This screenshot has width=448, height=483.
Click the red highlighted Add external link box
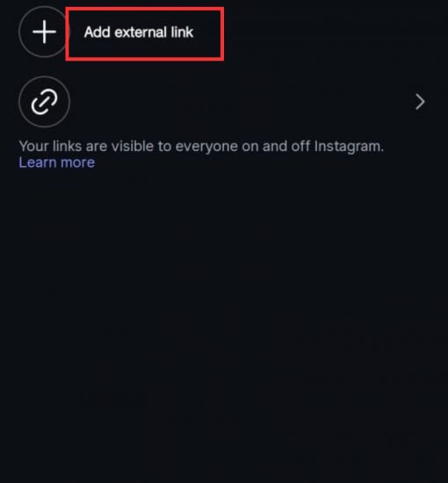tap(145, 34)
